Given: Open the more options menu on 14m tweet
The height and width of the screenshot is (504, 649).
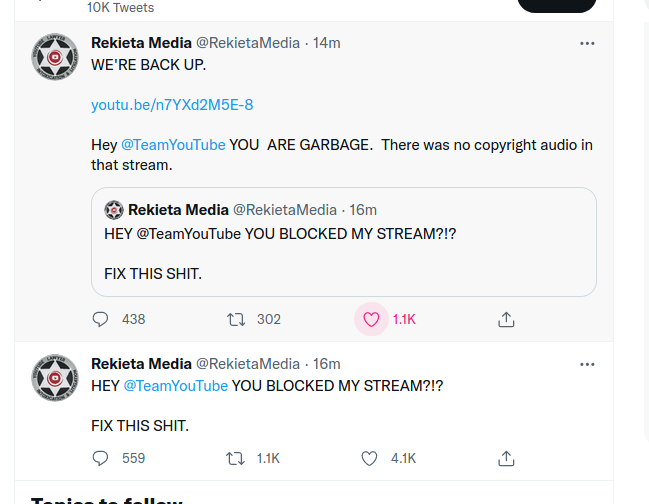Looking at the screenshot, I should point(587,43).
